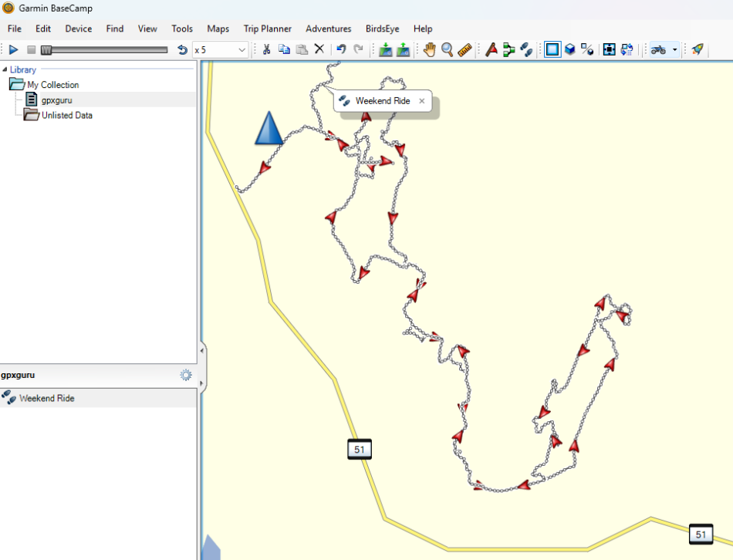Open the Adventures menu
Viewport: 733px width, 560px height.
point(329,29)
